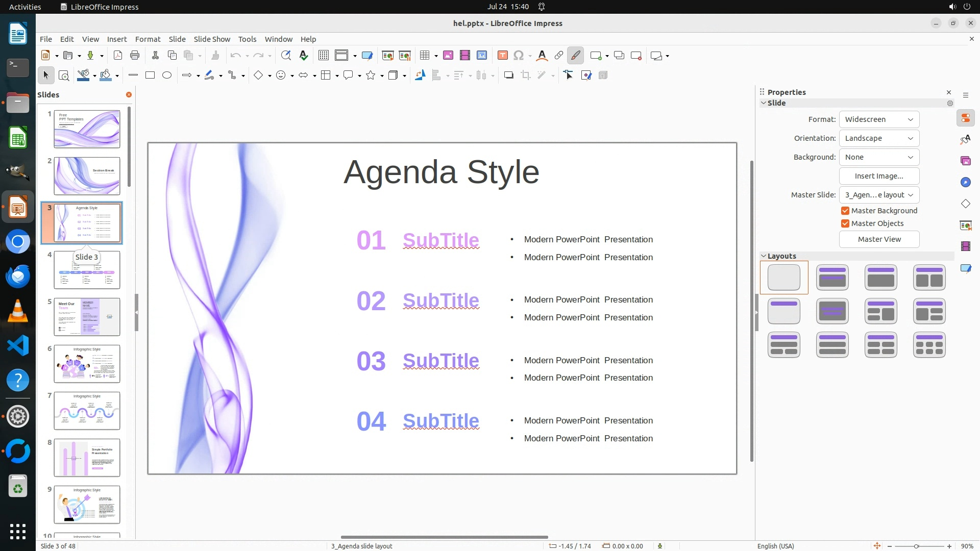Uncheck the Master Background checkbox
The height and width of the screenshot is (551, 980).
tap(845, 211)
